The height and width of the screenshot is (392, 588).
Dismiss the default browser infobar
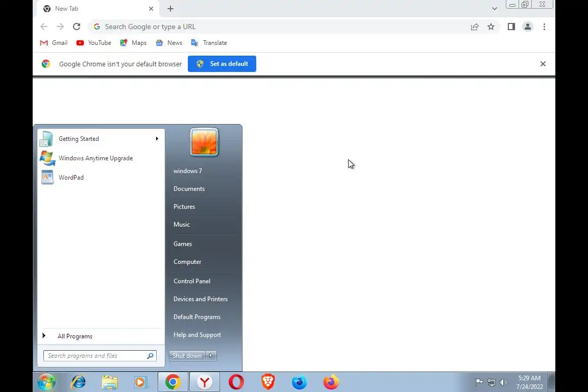click(x=543, y=64)
